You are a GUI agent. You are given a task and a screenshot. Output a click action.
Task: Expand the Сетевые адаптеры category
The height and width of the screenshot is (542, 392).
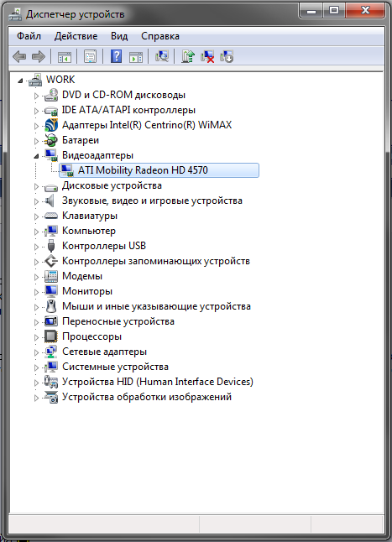tap(36, 352)
